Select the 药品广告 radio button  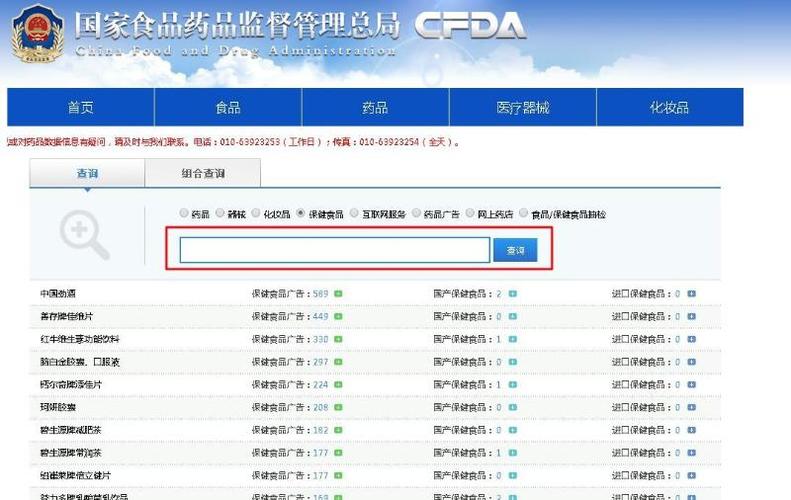[x=416, y=213]
